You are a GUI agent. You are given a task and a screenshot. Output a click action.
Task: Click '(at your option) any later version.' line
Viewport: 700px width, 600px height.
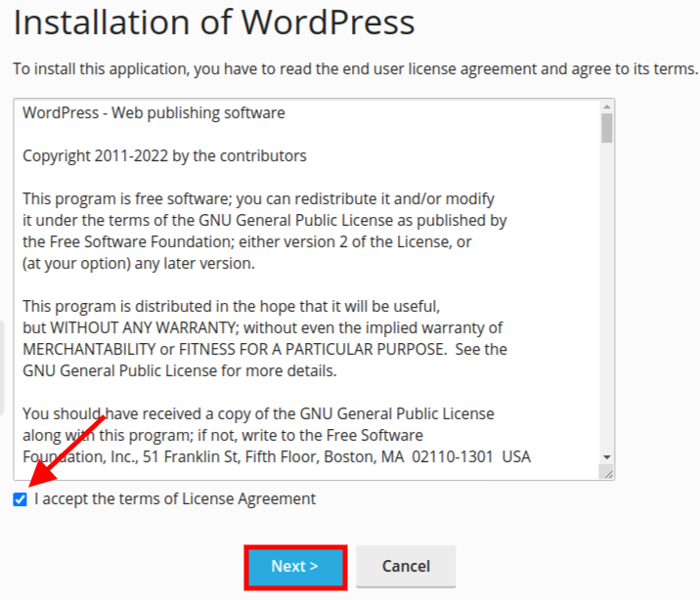(139, 264)
